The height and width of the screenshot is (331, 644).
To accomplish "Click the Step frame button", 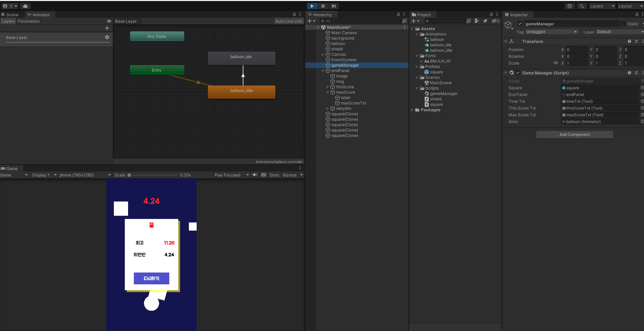I will click(333, 6).
